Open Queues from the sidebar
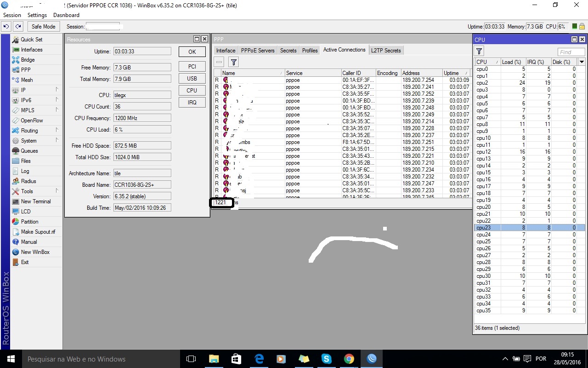The width and height of the screenshot is (588, 368). pos(29,151)
